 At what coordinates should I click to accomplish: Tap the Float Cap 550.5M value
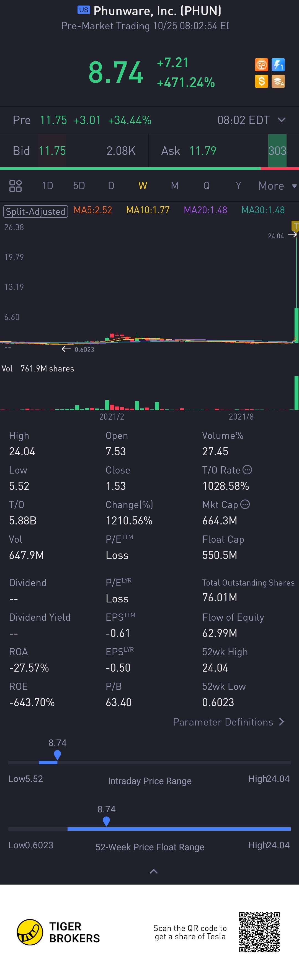[x=220, y=555]
